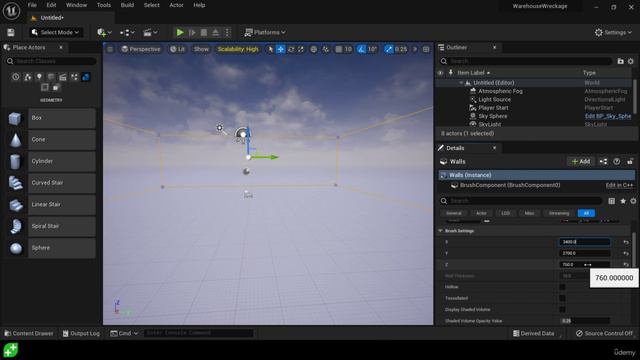Open the Select Mode dropdown
The height and width of the screenshot is (360, 640).
[x=55, y=32]
